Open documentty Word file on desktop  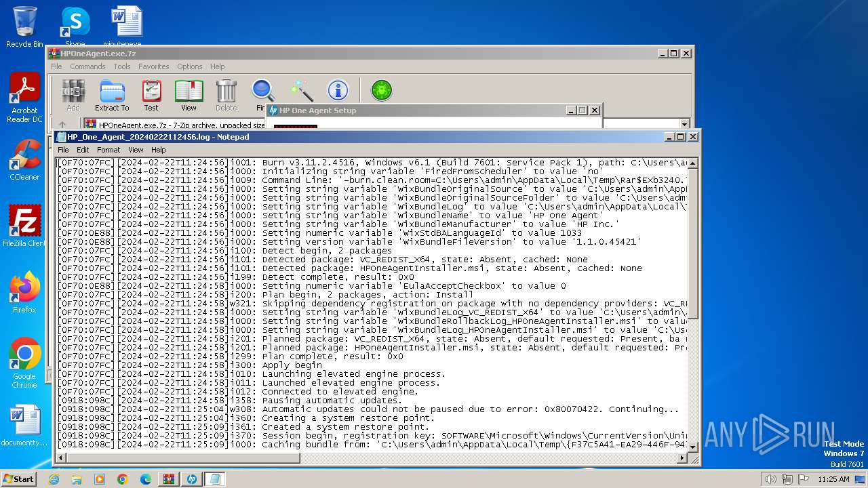pos(24,426)
